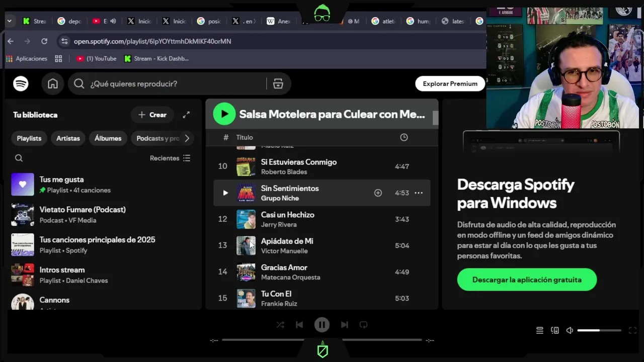Viewport: 644px width, 362px height.
Task: Expand the library to full view
Action: pos(186,115)
